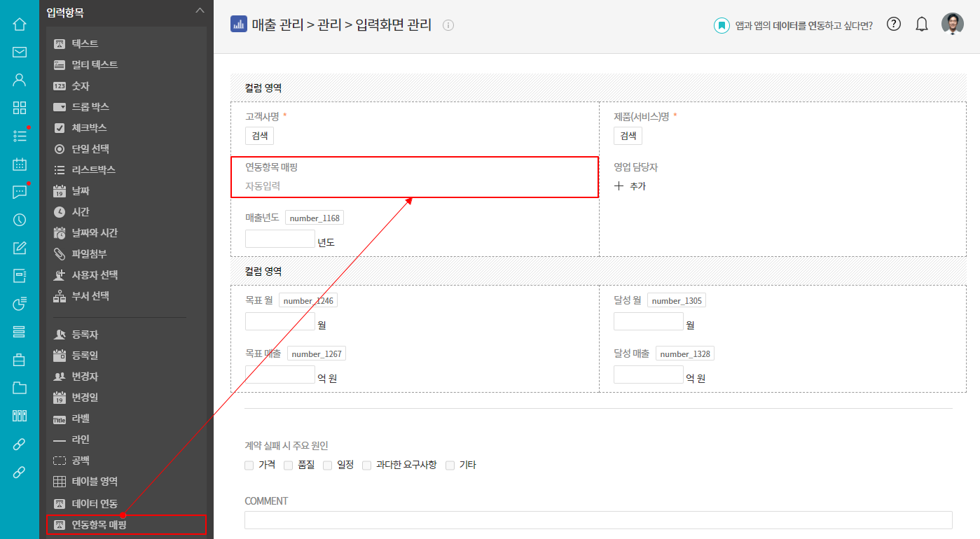
Task: Select 리스트박스 input item
Action: pos(93,170)
